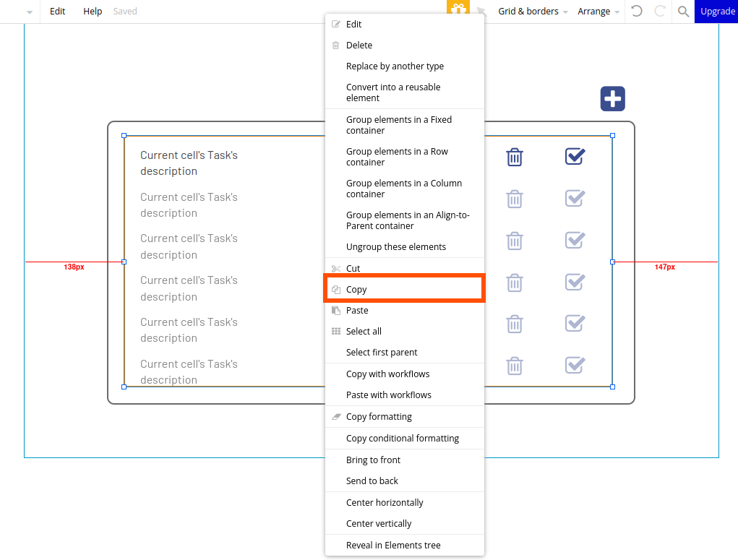Click the pointer cursor icon in toolbar
The image size is (738, 560).
coord(481,12)
